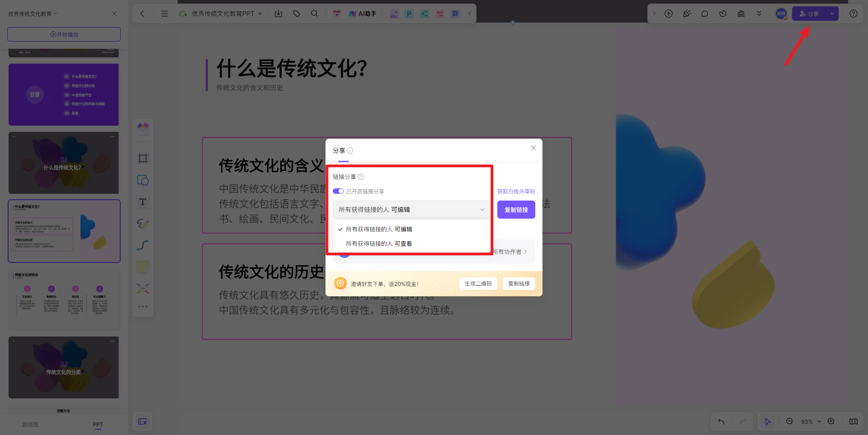Launch the AI助手 assistant
The width and height of the screenshot is (868, 435).
[x=362, y=14]
